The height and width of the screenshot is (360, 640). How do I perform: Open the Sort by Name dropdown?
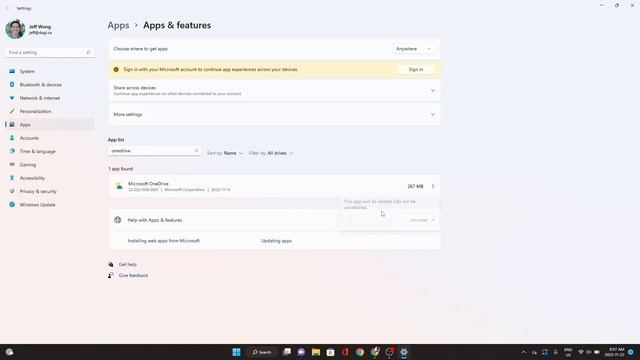224,153
